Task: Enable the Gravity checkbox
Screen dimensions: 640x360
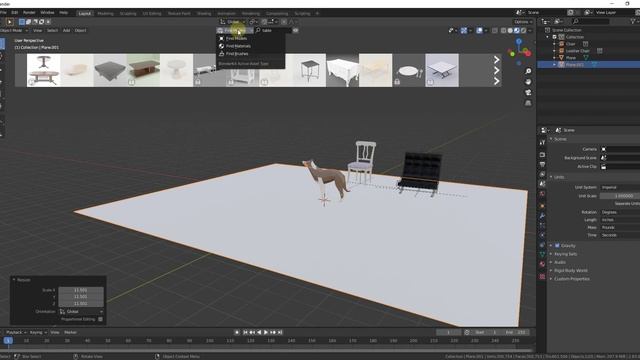Action: pos(557,246)
